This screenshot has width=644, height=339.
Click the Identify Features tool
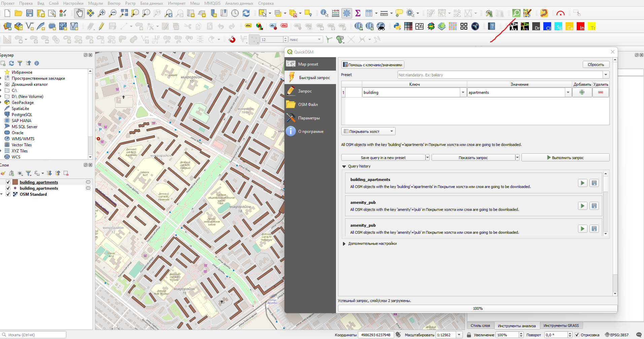pyautogui.click(x=324, y=13)
